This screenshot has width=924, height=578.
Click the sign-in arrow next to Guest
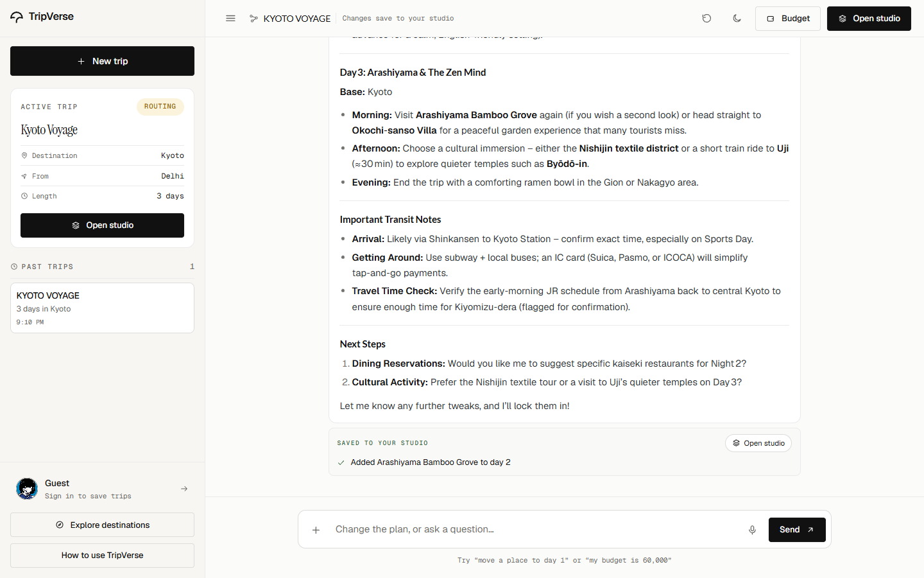pos(184,489)
